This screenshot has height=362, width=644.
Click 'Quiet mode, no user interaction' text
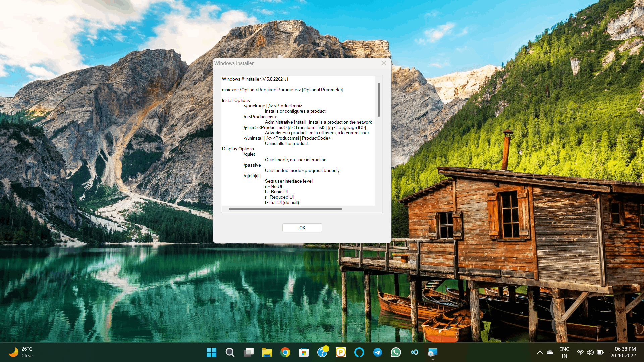pyautogui.click(x=296, y=160)
